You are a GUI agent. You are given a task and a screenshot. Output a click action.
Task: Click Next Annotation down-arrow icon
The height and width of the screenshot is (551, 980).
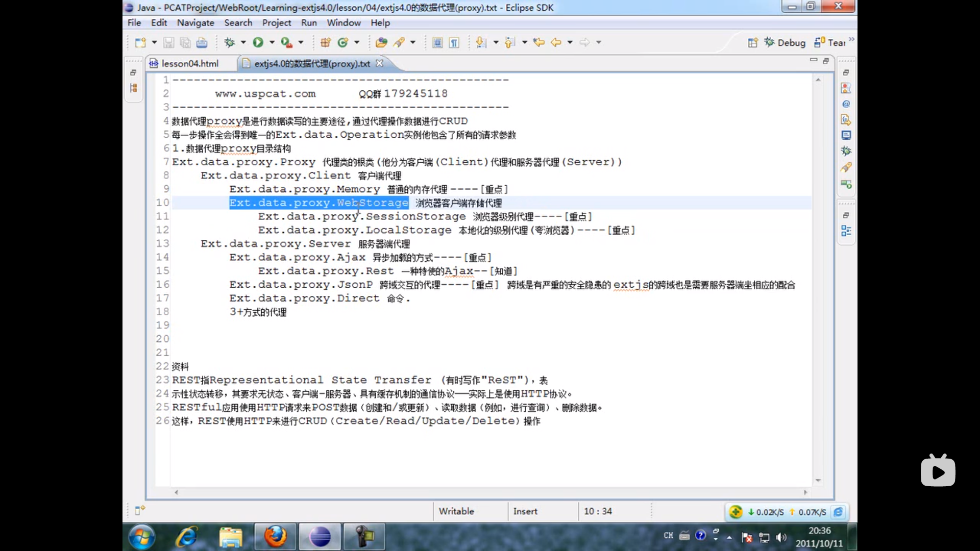click(481, 42)
